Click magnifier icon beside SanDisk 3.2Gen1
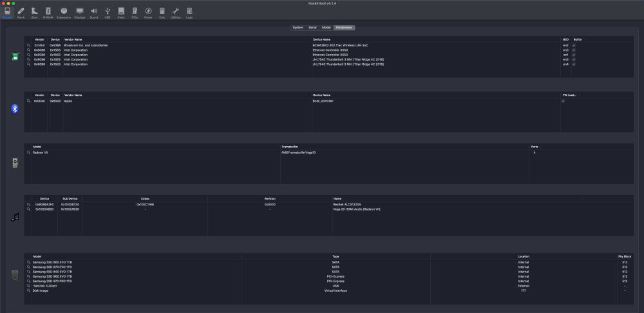 coord(29,286)
